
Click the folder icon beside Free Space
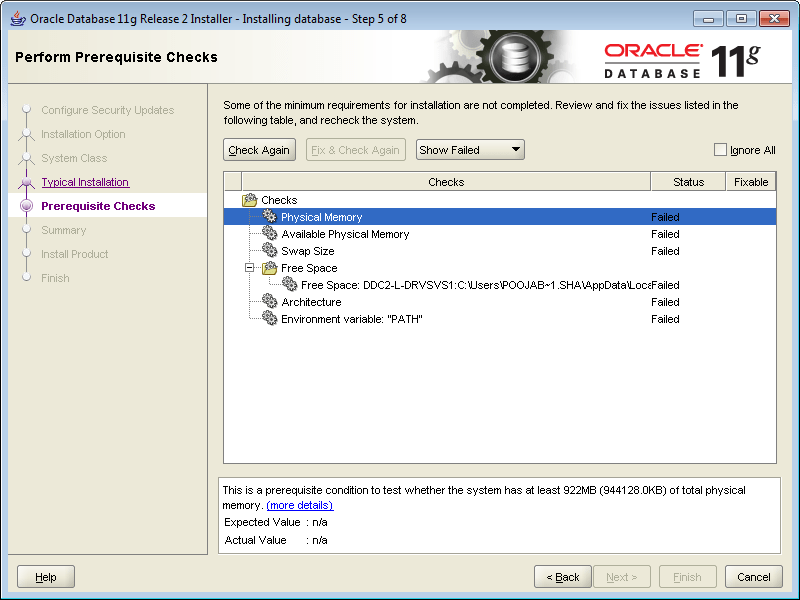[x=269, y=268]
